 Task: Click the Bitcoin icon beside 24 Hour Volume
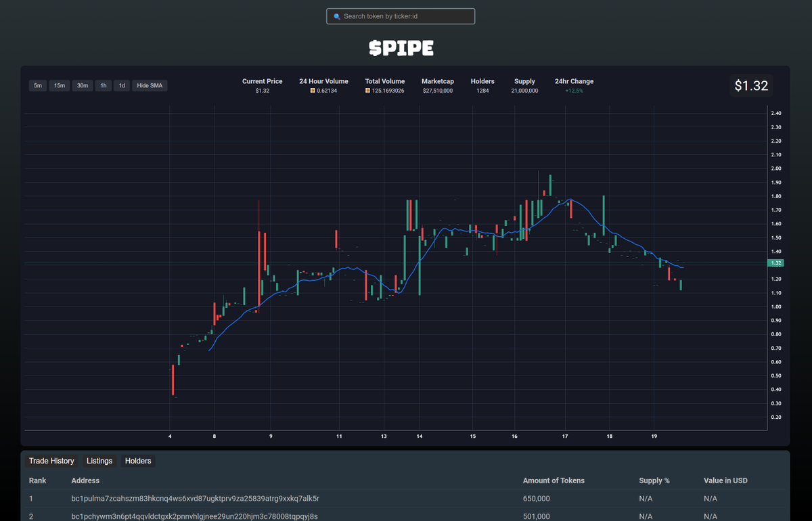click(x=311, y=90)
